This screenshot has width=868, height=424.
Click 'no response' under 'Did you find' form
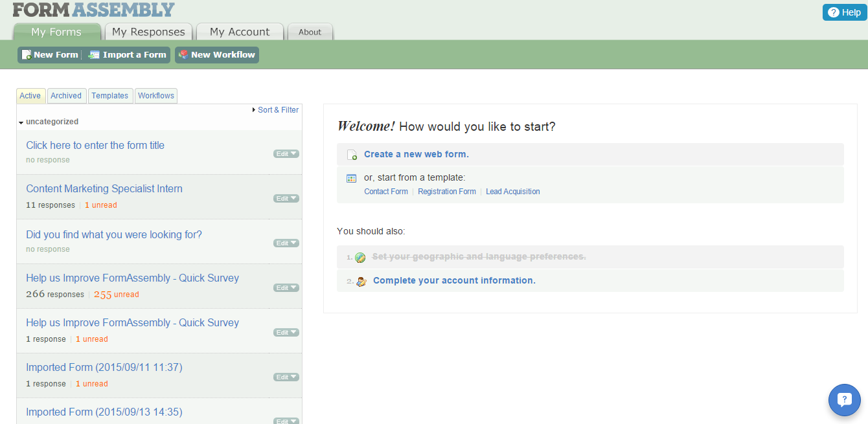(48, 249)
